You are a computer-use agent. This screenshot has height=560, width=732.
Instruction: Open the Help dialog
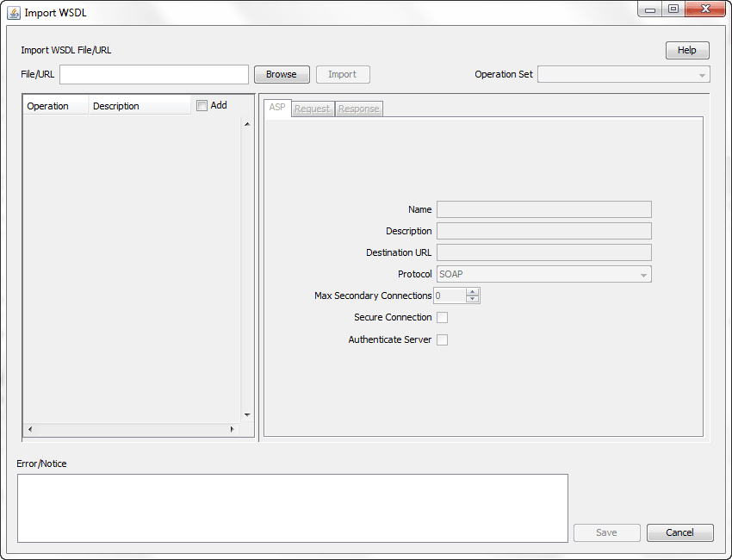click(x=687, y=50)
